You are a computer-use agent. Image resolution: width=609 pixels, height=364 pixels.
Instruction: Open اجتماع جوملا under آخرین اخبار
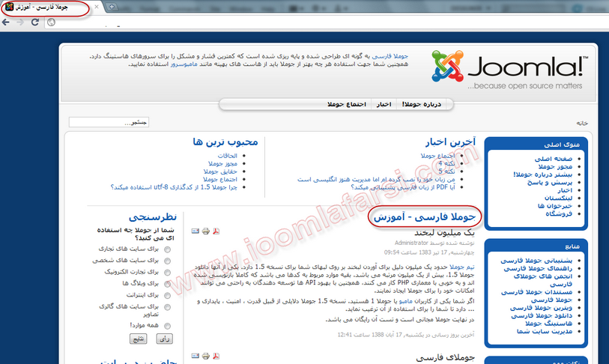437,156
